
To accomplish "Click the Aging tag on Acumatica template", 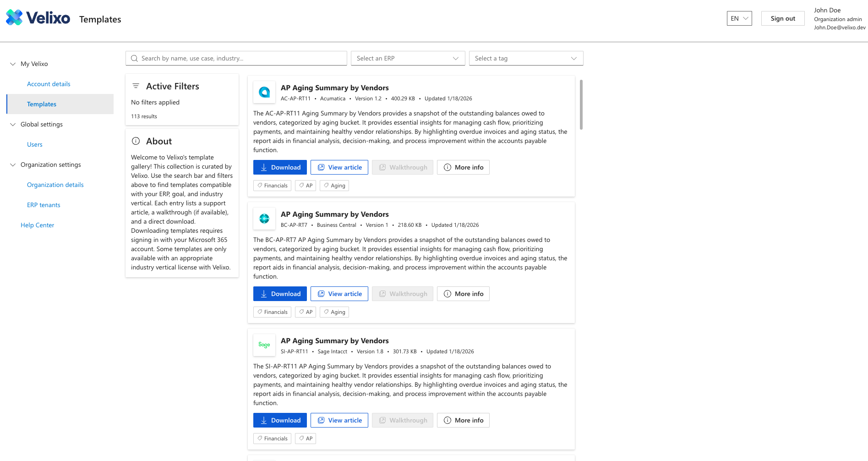I will 334,186.
